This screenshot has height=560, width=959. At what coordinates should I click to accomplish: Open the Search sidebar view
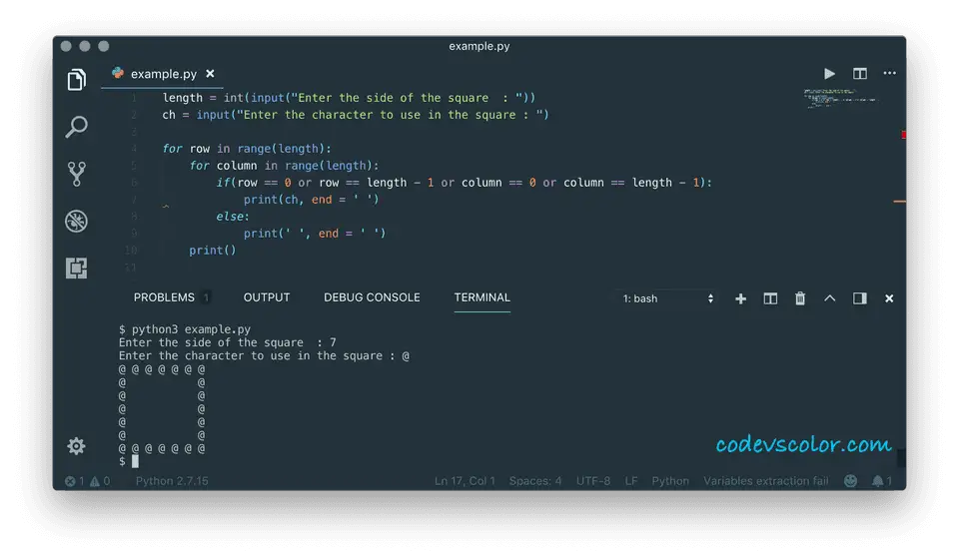click(77, 127)
